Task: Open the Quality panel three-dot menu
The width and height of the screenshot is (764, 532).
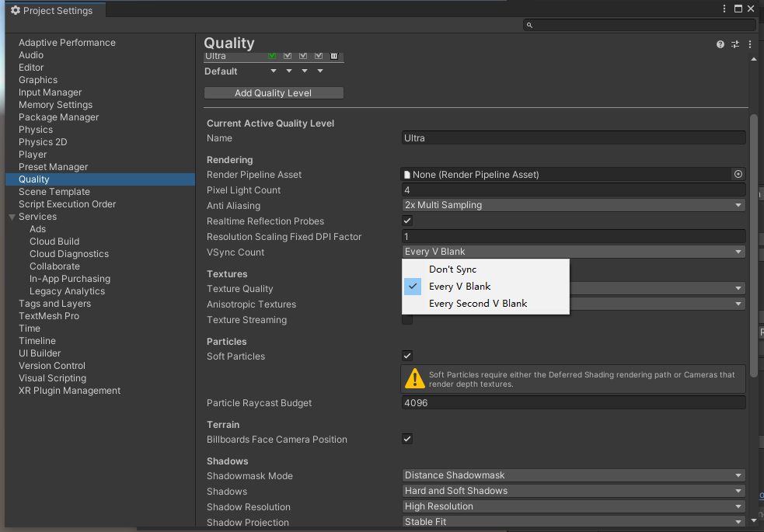Action: 750,44
